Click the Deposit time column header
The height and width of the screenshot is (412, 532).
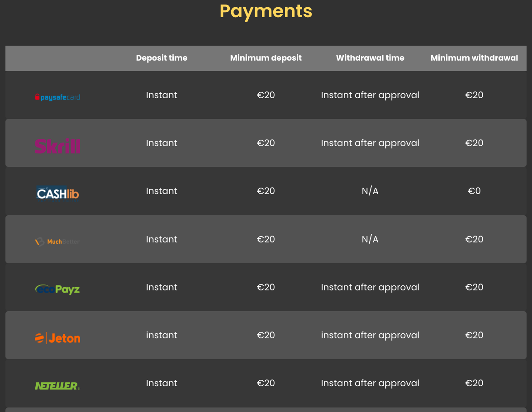point(161,58)
